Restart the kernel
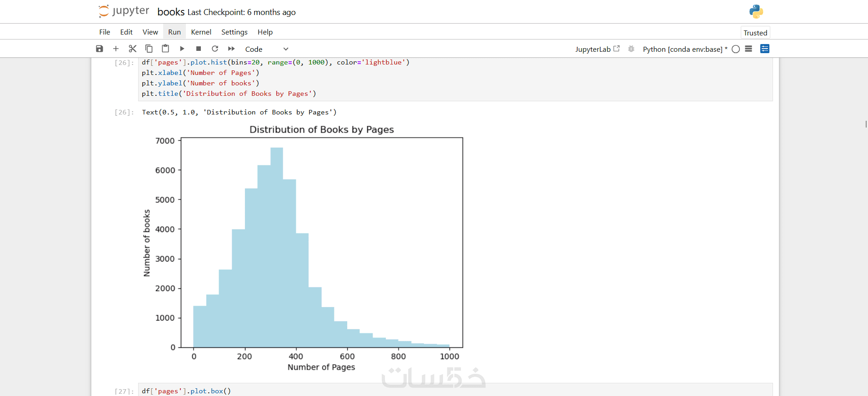 215,49
